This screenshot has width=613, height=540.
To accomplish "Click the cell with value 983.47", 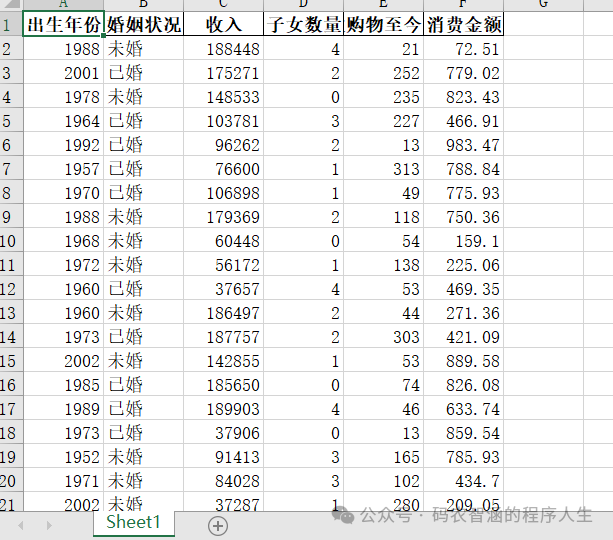I will click(x=463, y=145).
